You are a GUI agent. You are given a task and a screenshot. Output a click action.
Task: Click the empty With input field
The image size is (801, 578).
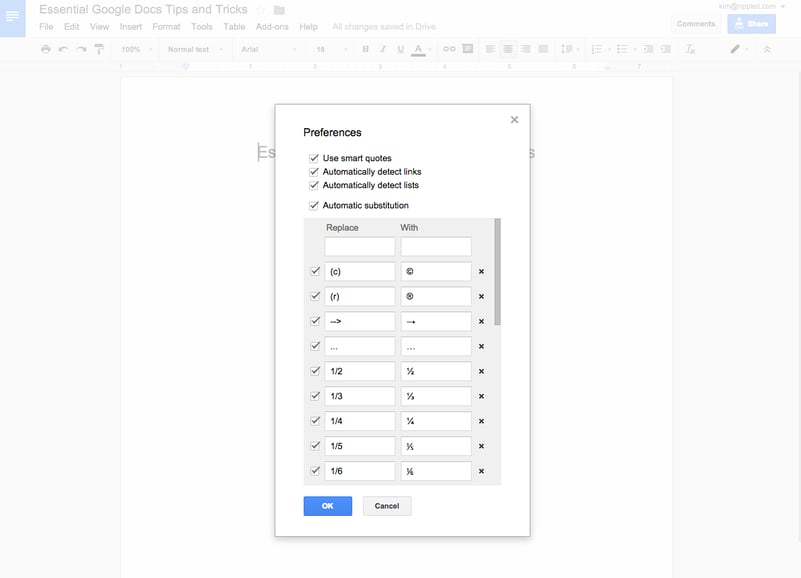tap(436, 246)
